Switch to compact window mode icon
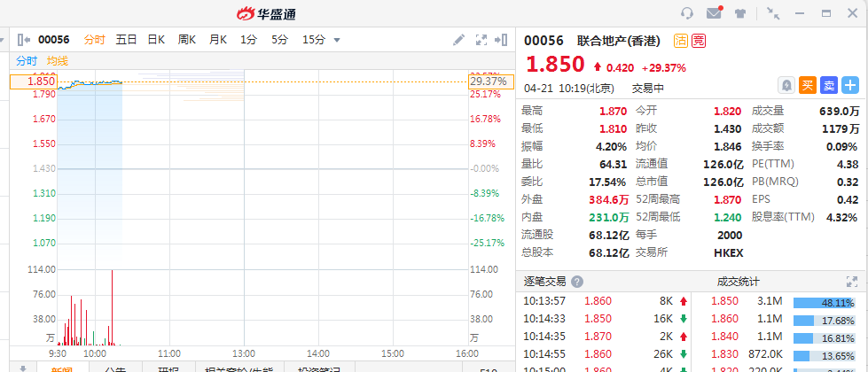The height and width of the screenshot is (372, 868). [773, 13]
